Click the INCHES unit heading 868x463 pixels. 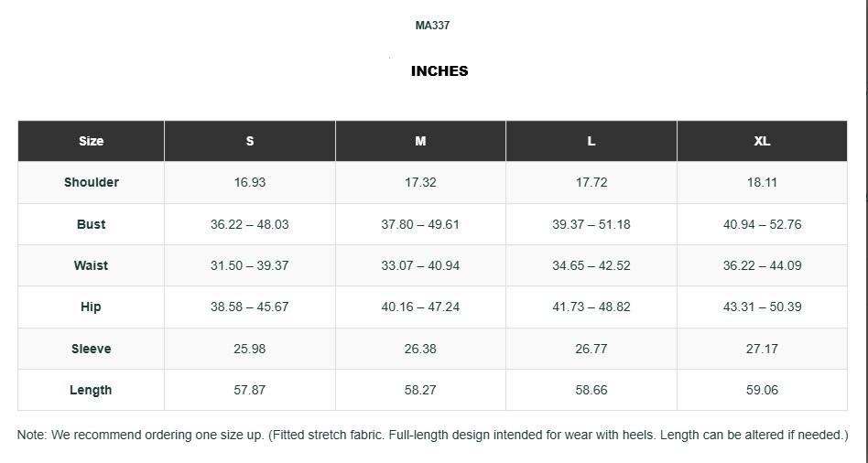(439, 71)
